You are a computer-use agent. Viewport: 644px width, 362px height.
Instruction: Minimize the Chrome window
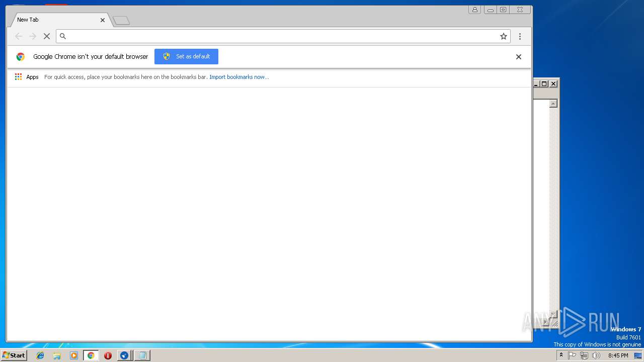[490, 10]
